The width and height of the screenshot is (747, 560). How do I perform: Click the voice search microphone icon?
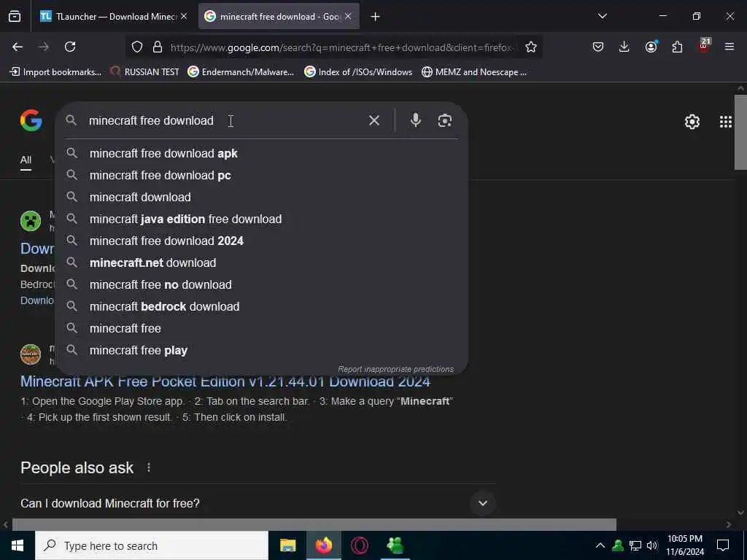point(415,120)
